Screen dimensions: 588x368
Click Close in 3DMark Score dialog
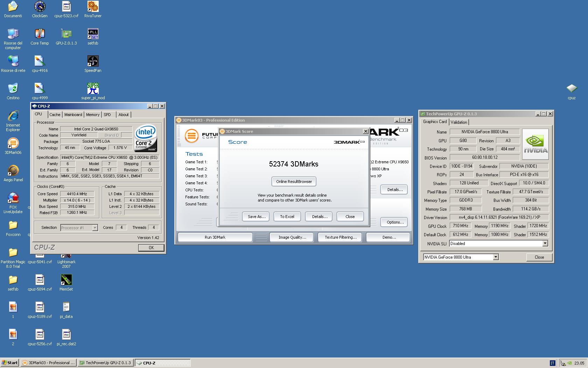[x=350, y=217]
